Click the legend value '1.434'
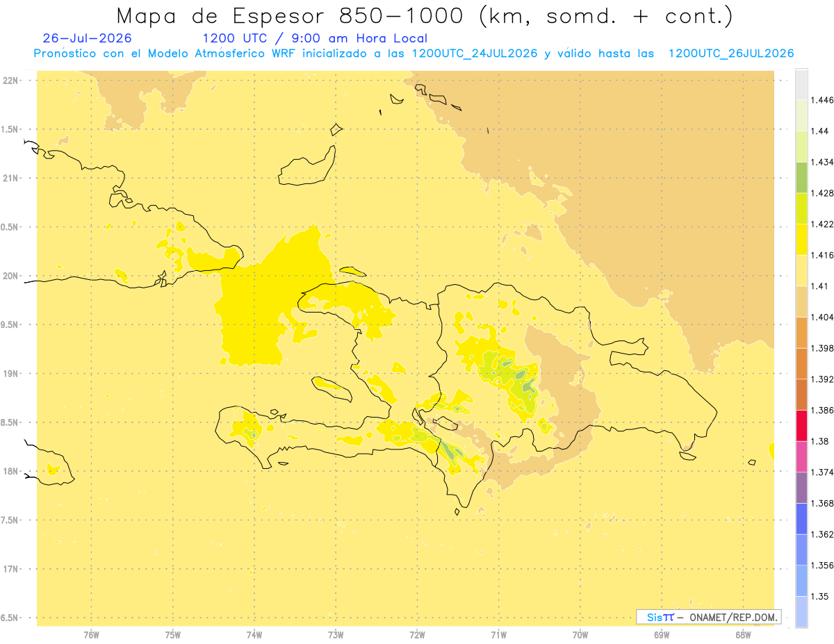The image size is (834, 644). (822, 162)
